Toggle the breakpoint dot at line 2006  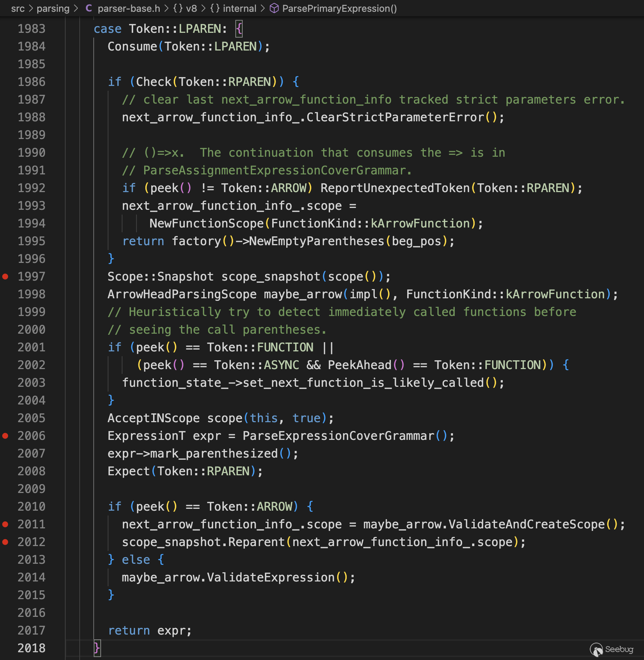click(6, 436)
